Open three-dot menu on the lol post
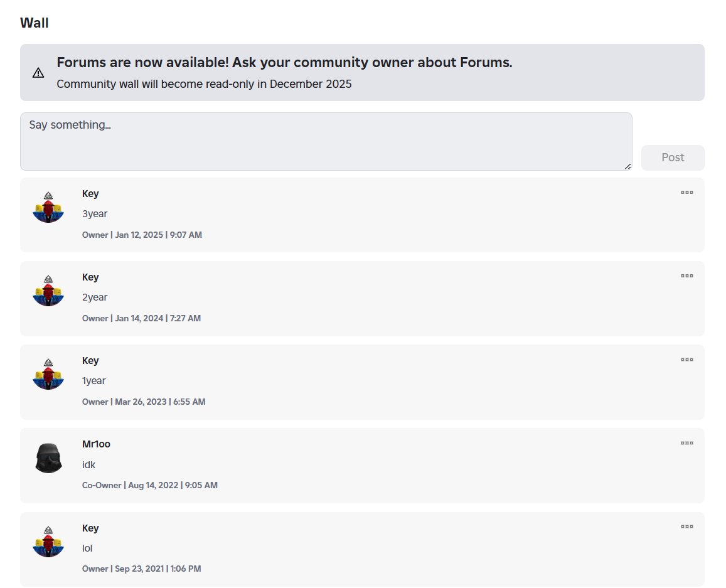The width and height of the screenshot is (726, 588). coord(686,527)
